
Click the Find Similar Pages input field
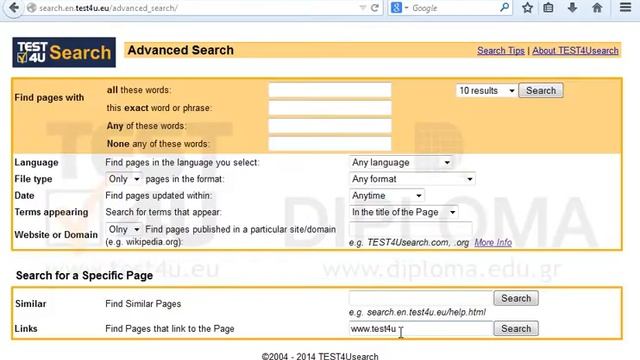(x=421, y=298)
